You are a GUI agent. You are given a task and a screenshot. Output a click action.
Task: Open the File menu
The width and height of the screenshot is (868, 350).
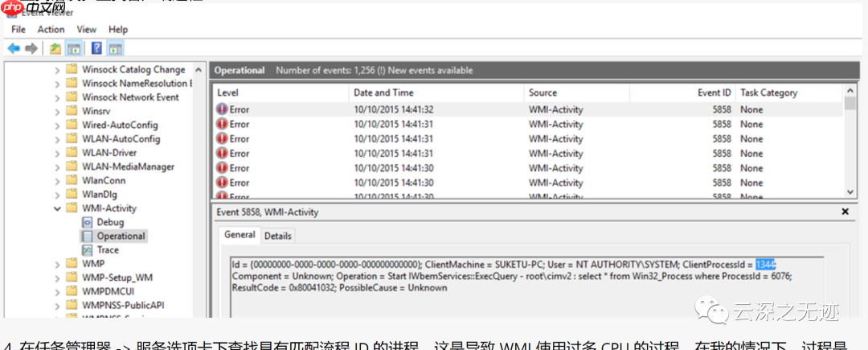[18, 29]
